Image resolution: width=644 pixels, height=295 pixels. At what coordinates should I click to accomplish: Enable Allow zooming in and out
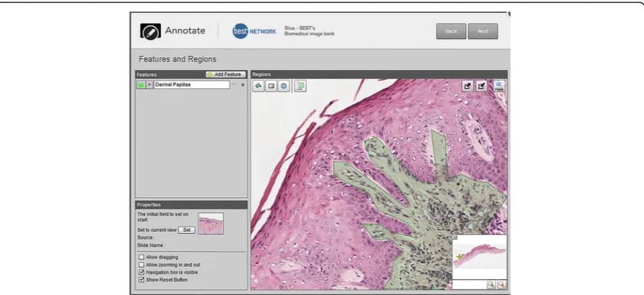[x=142, y=265]
